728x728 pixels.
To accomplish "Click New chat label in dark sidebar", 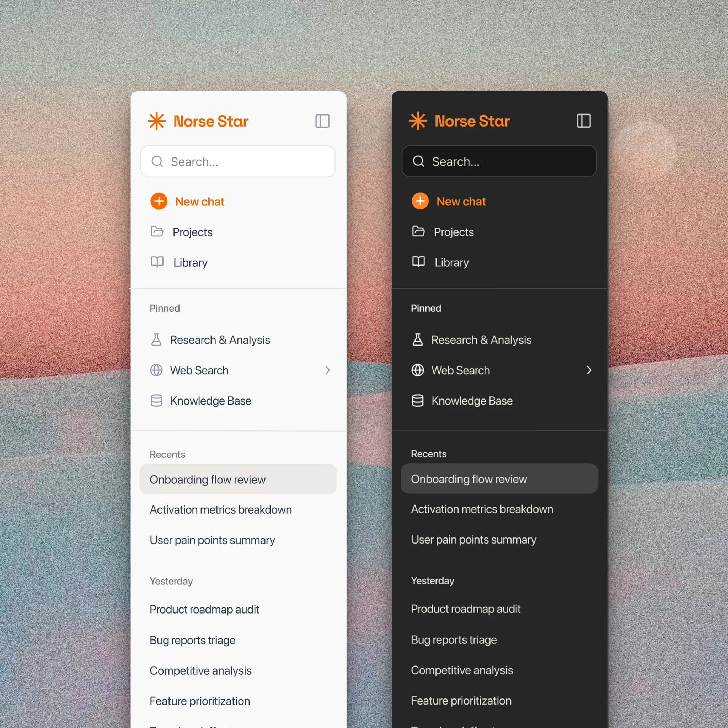I will click(461, 202).
